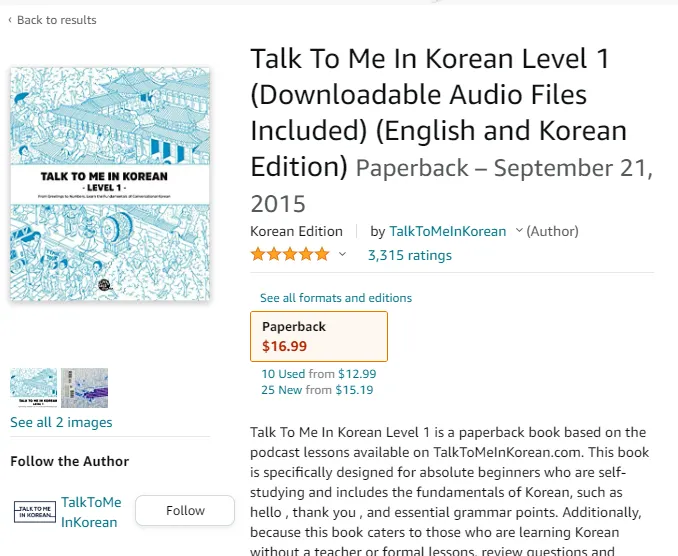Click the five-star rating icons
Screen dimensions: 678x556
(290, 255)
